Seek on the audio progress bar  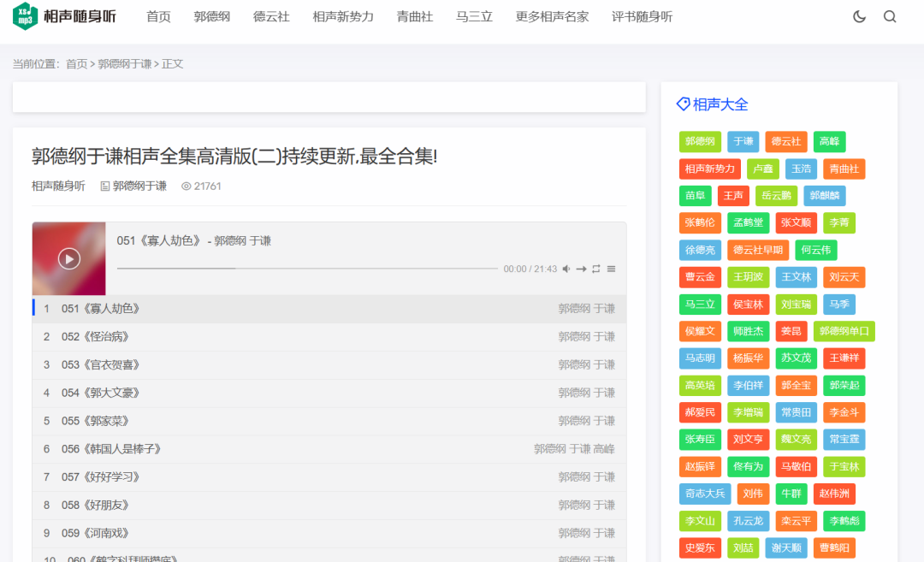[x=308, y=269]
